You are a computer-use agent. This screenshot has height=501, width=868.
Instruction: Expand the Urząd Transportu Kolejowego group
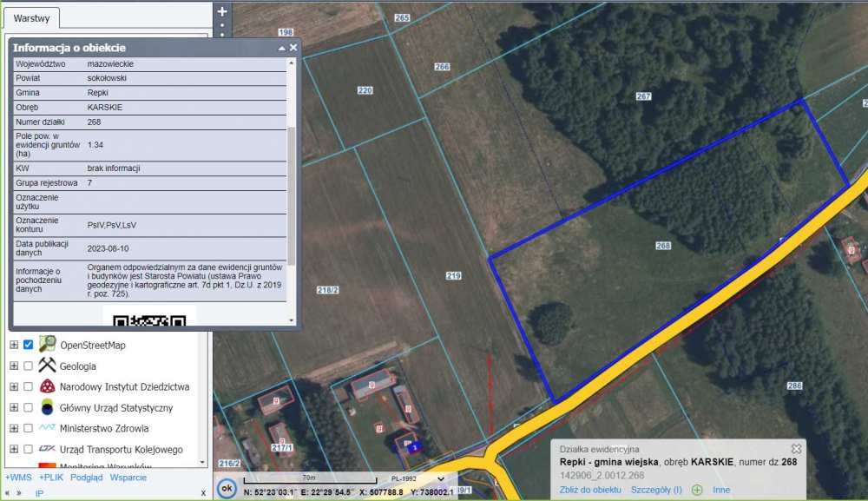[14, 449]
